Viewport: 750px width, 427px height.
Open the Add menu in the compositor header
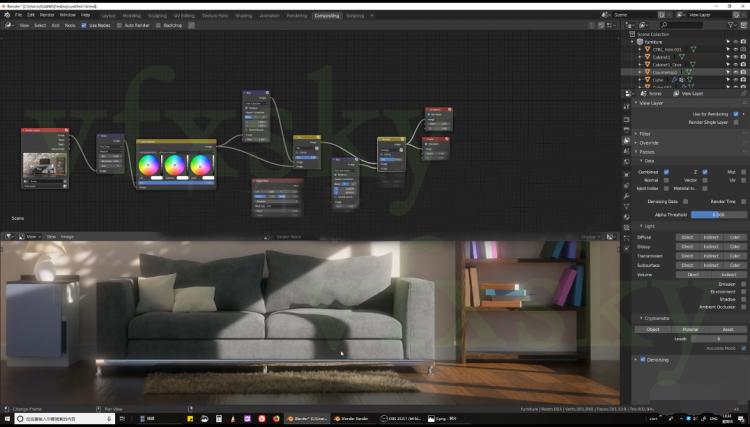55,25
